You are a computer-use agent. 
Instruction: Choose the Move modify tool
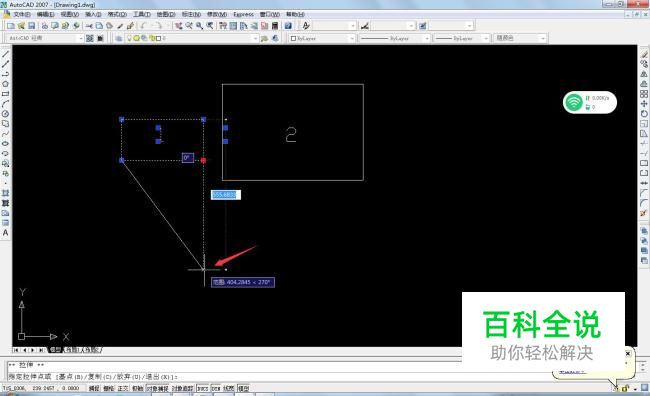(x=644, y=104)
